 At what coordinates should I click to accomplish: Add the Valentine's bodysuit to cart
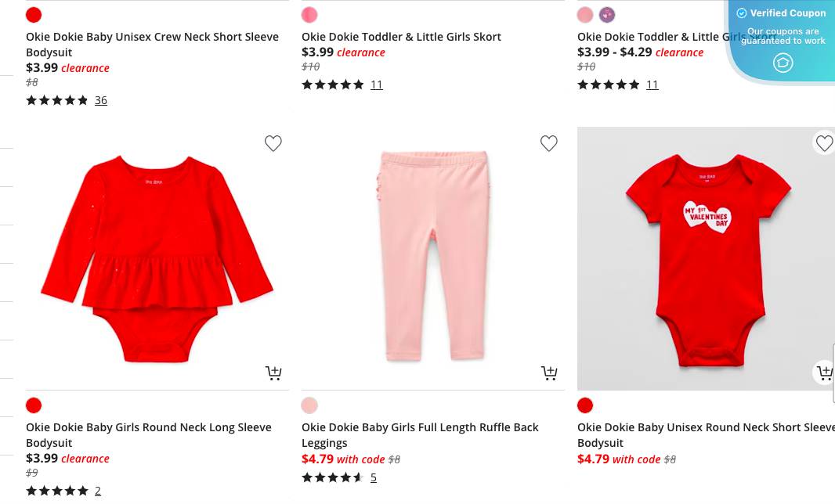click(825, 373)
